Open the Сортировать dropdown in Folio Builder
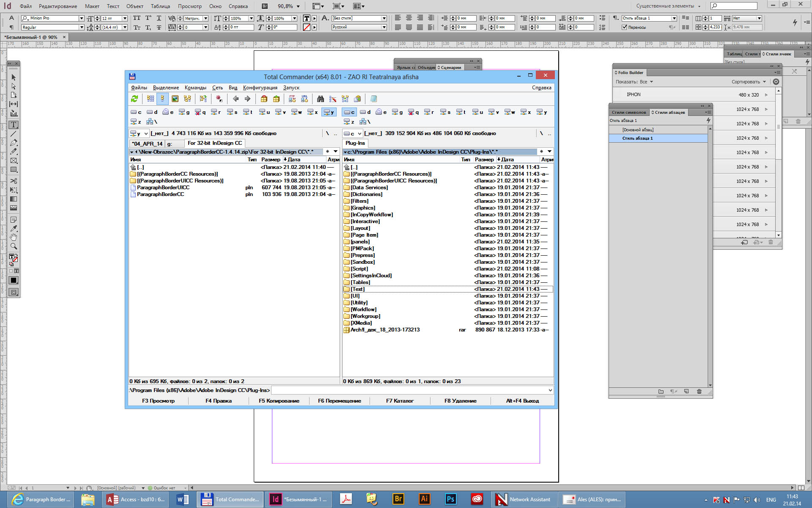Screen dimensions: 812x508 tap(749, 82)
